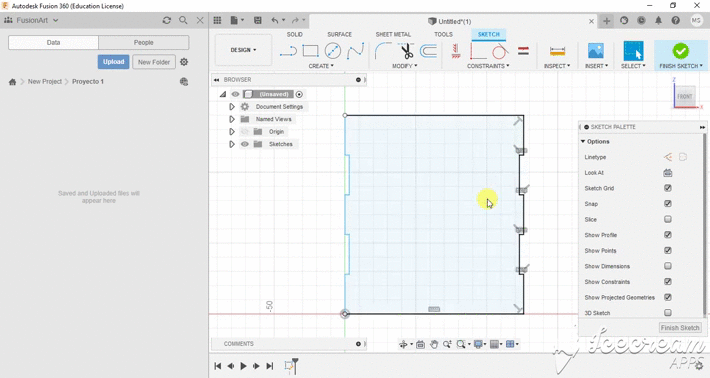Click the Sketch Dimension icon under Inspect
This screenshot has width=710, height=378.
tap(557, 51)
